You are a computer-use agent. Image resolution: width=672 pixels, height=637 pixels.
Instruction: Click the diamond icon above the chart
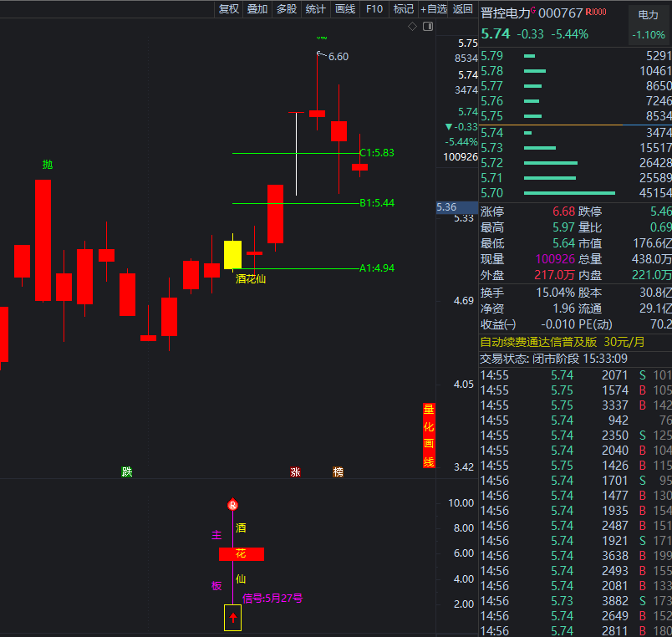pyautogui.click(x=412, y=27)
